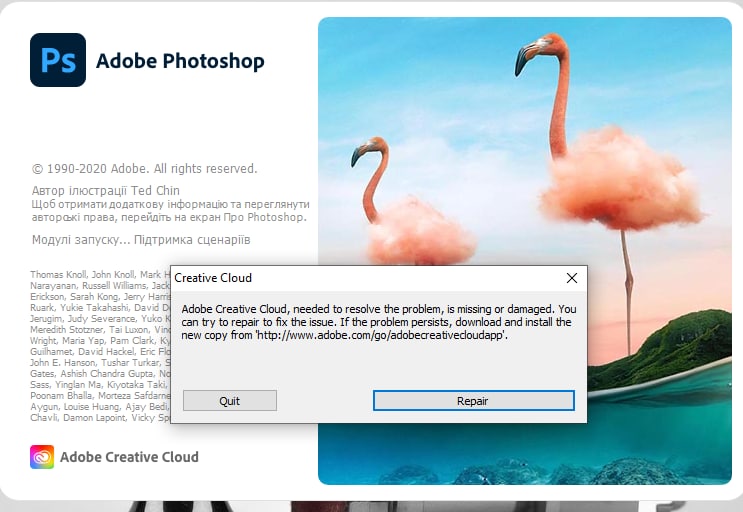The height and width of the screenshot is (512, 743).
Task: Click the adobecreativecloudapp URL in the dialog message
Action: pos(381,335)
